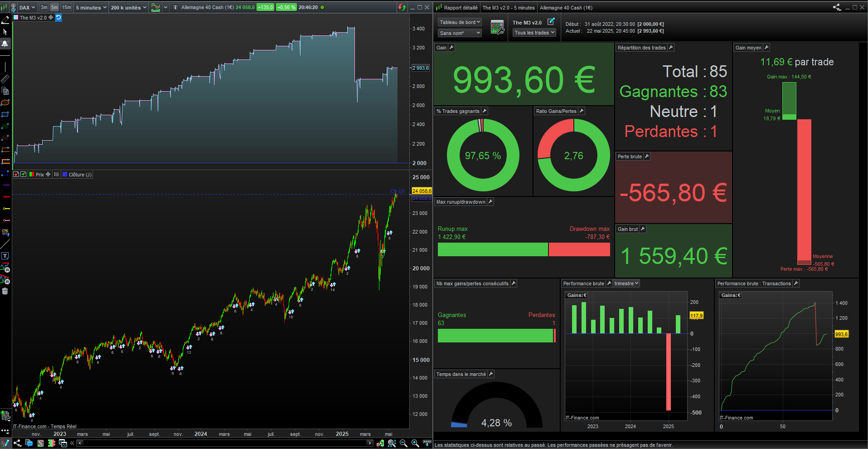
Task: Click the edit pencil next to The M3 v2.0
Action: click(x=551, y=21)
